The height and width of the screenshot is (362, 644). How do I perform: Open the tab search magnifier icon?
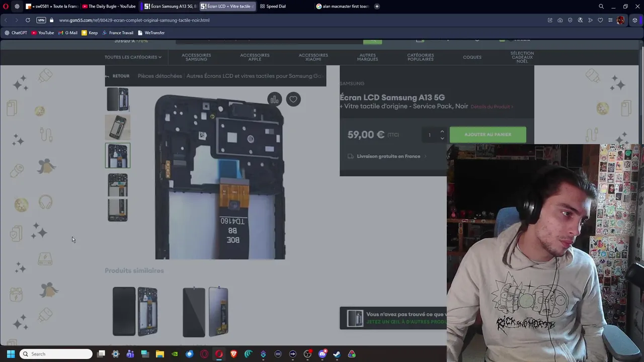point(601,6)
